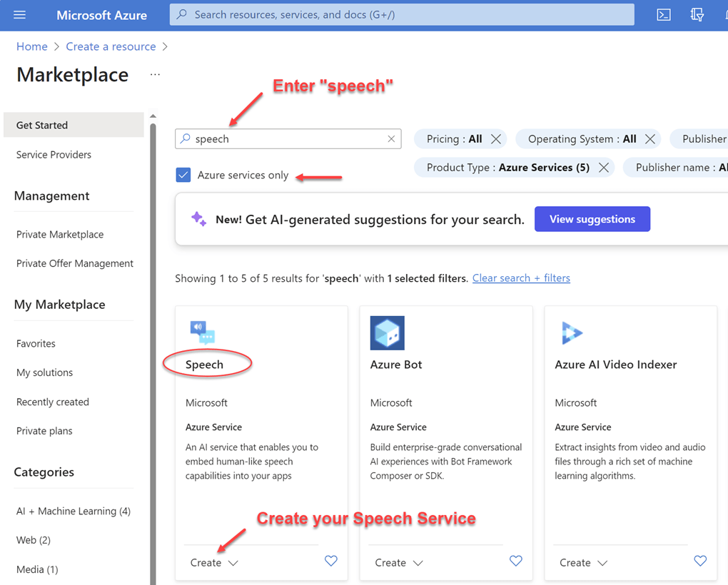Focus the global Search resources, services, and docs box
The image size is (728, 585).
(x=402, y=14)
